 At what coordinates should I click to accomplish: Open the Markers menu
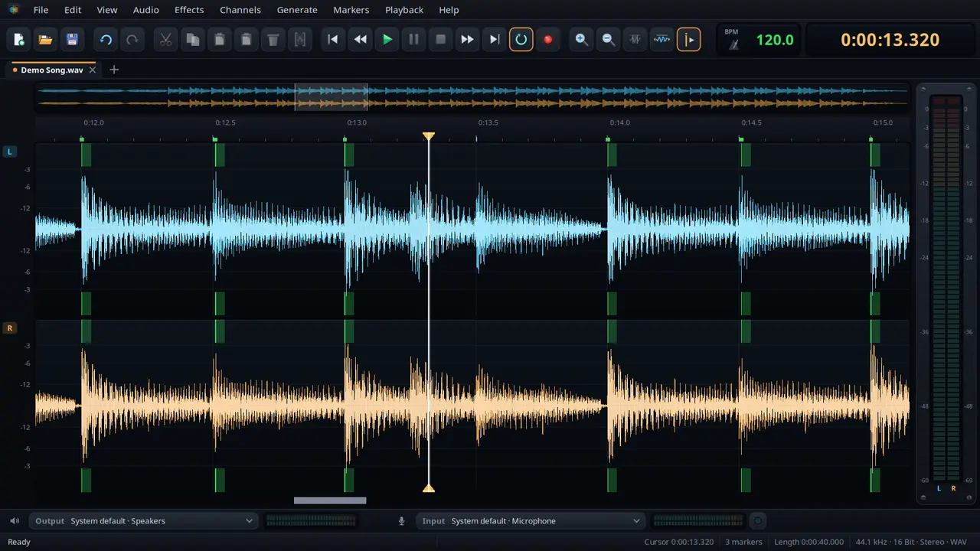(351, 10)
